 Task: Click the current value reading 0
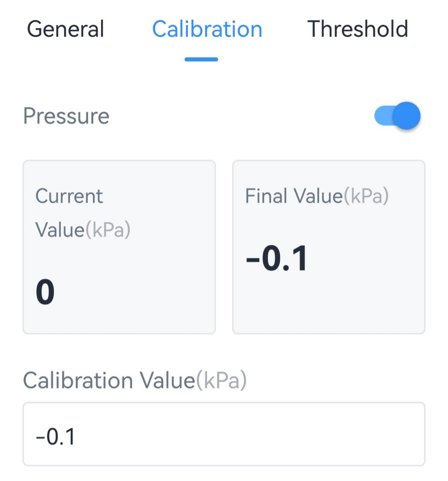pos(45,292)
